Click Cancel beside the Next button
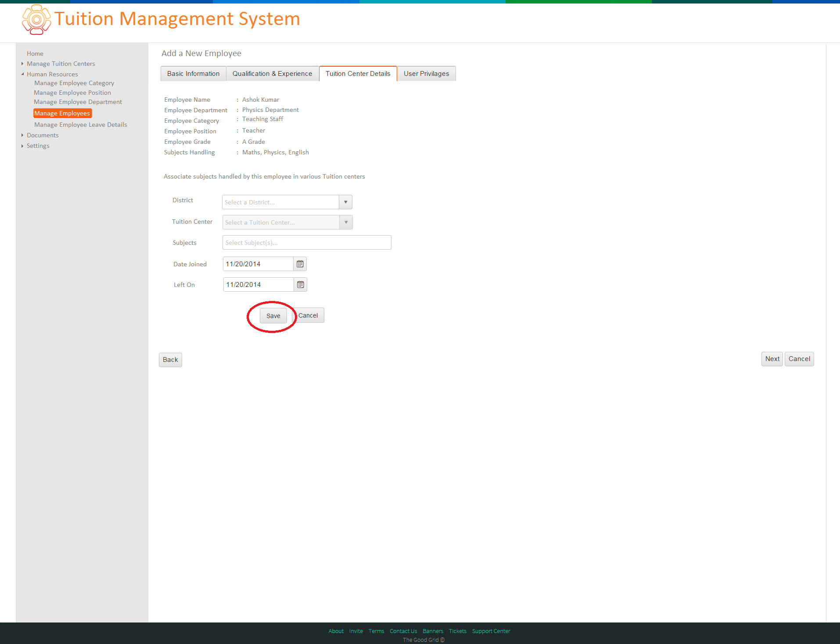Viewport: 840px width, 644px height. [x=799, y=359]
